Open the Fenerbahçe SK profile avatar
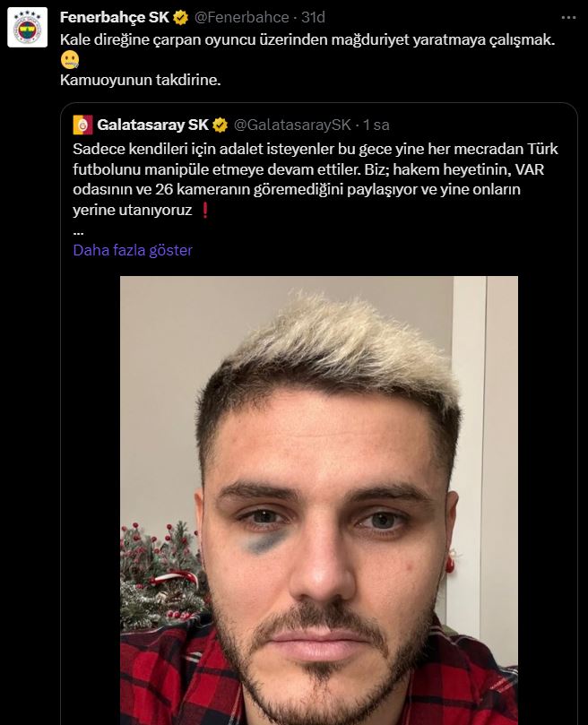 pos(28,31)
